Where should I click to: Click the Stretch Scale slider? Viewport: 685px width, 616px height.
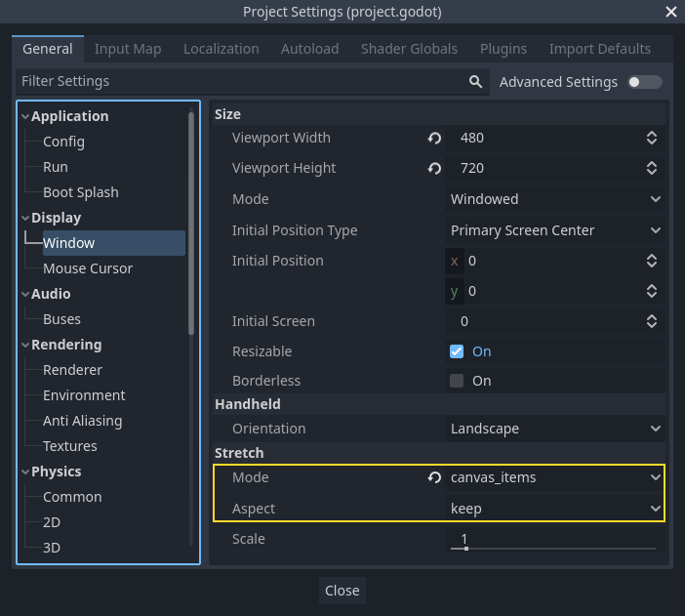click(x=553, y=547)
